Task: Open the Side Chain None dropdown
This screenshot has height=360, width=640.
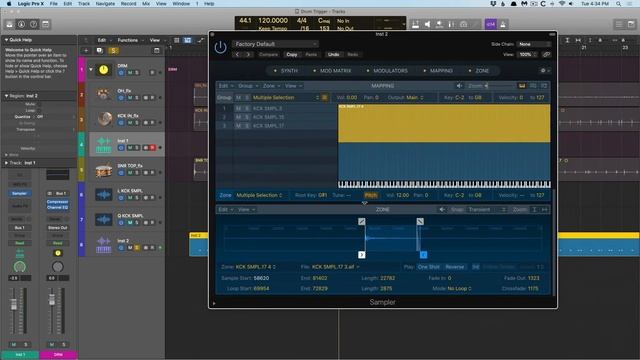Action: [x=533, y=44]
